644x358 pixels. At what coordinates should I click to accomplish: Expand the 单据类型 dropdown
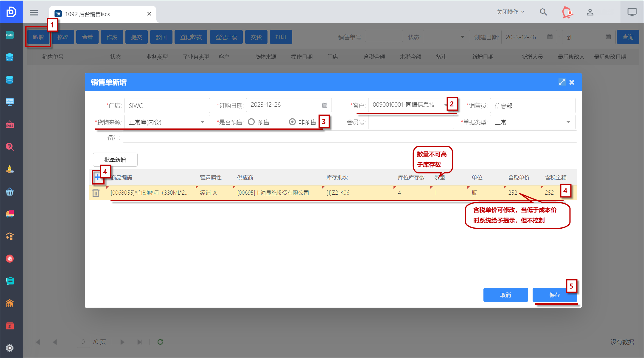coord(568,122)
